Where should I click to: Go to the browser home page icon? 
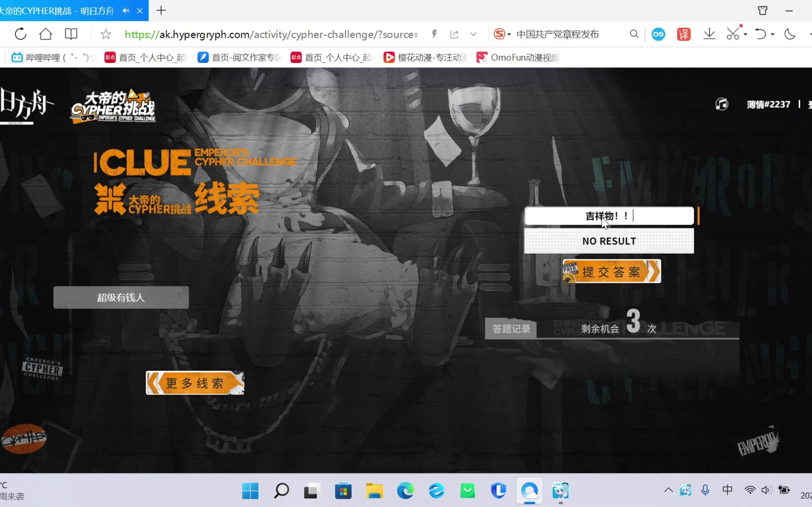click(45, 34)
